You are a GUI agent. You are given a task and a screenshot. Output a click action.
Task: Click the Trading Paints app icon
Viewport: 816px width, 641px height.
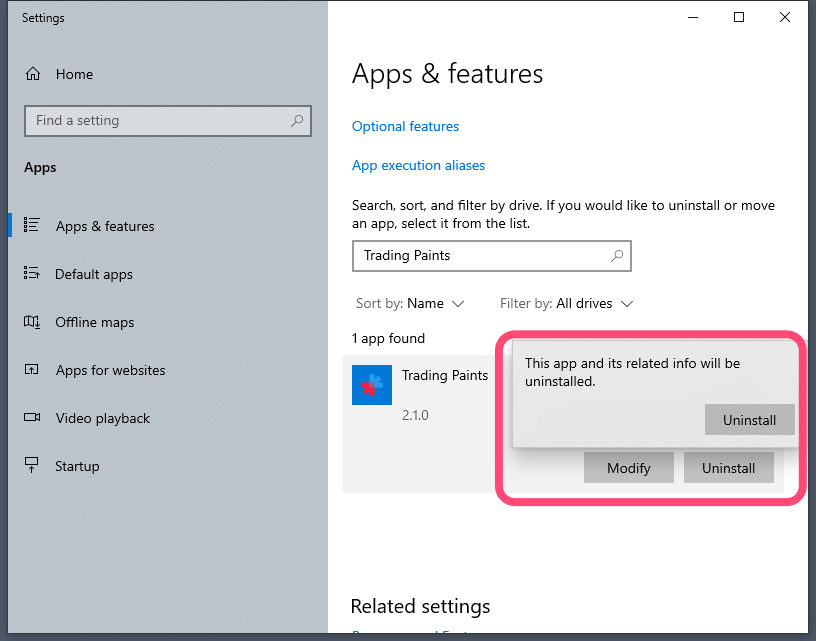tap(372, 385)
